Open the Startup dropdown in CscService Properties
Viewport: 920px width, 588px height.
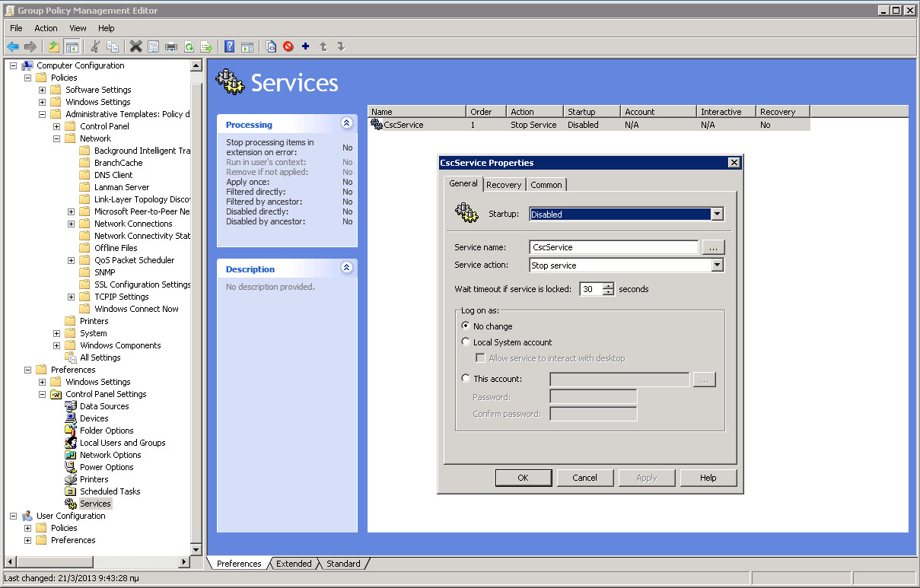click(716, 214)
